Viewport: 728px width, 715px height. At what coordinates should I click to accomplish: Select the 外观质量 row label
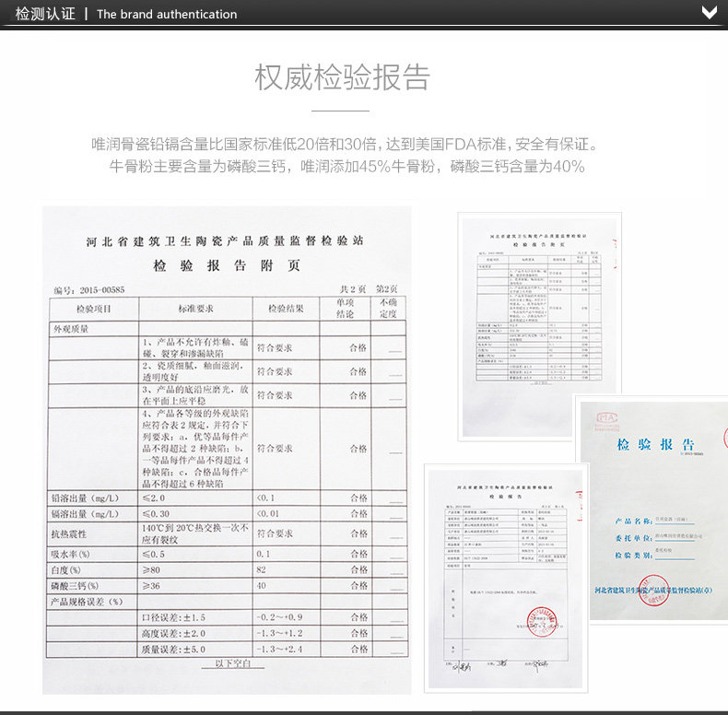pyautogui.click(x=71, y=329)
